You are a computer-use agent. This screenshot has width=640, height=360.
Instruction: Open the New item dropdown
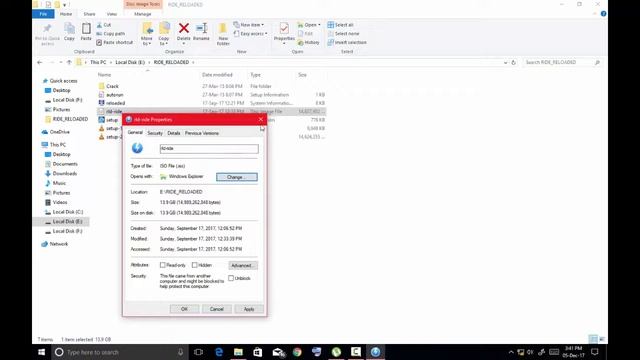(x=249, y=25)
